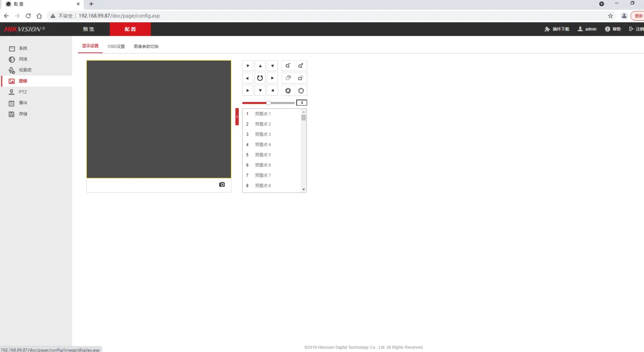The image size is (644, 352).
Task: Move the camera up with the PTZ arrow
Action: click(260, 66)
